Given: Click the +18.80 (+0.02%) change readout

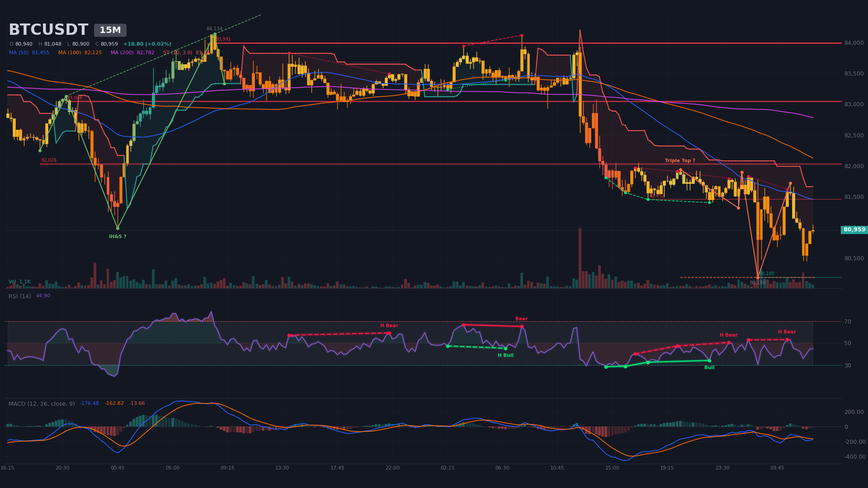Looking at the screenshot, I should pos(147,44).
